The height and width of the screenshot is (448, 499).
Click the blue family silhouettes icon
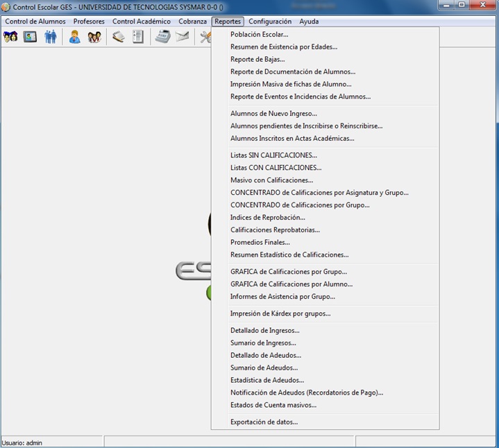(x=51, y=37)
